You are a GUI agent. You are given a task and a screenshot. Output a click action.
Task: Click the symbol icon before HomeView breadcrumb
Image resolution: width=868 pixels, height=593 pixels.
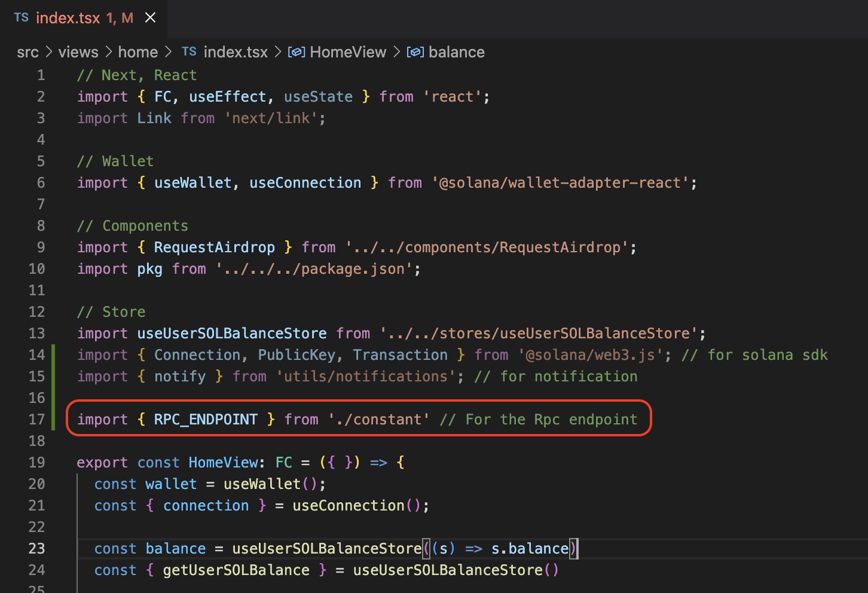(297, 52)
